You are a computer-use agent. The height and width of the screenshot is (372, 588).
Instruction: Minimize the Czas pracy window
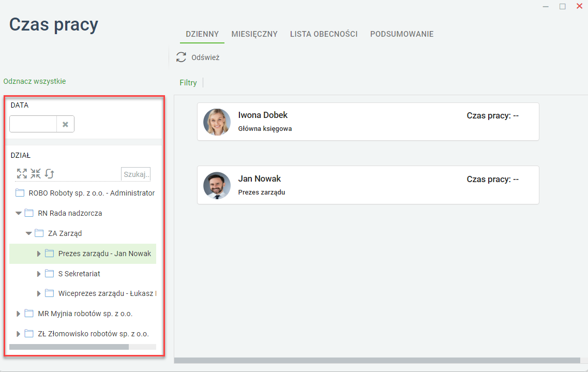546,6
